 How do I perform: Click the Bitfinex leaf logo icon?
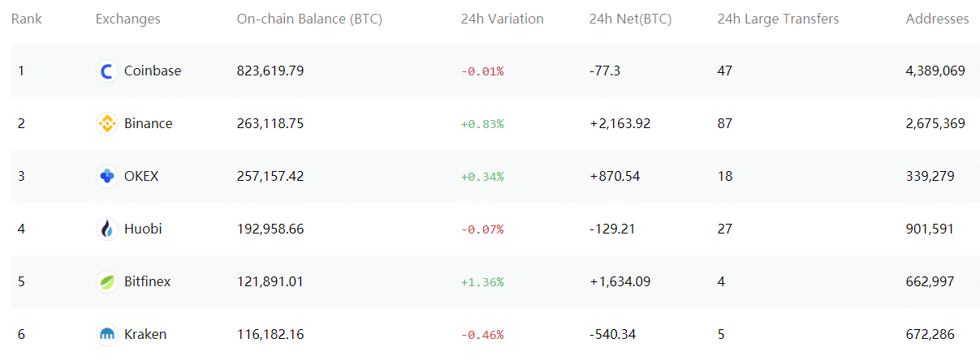(107, 282)
